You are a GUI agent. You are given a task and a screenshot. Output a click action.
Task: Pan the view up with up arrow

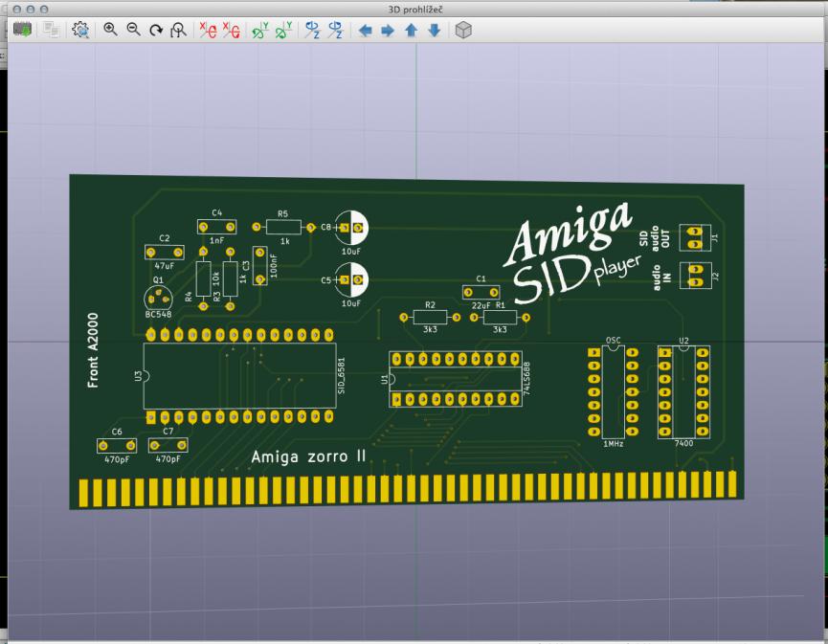point(411,31)
